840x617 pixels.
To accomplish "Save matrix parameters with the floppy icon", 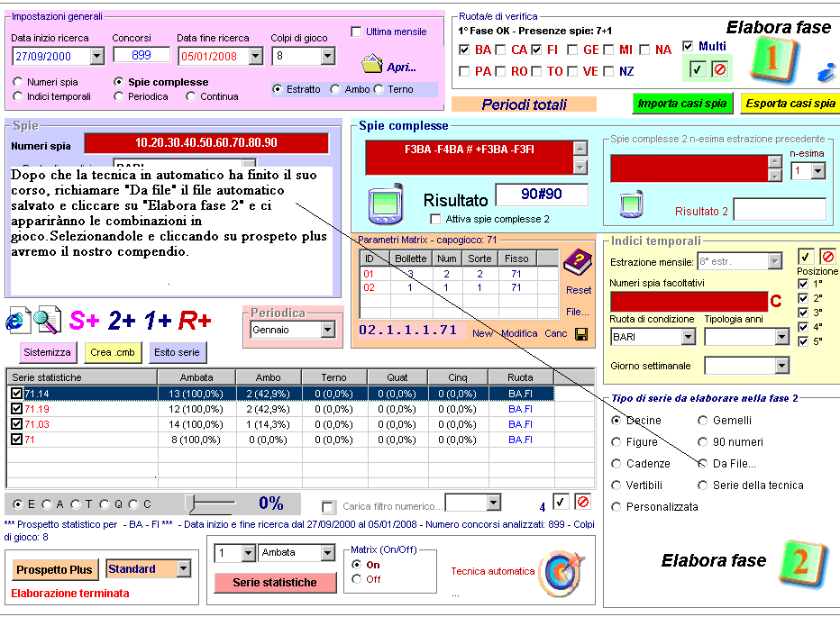I will [x=581, y=334].
